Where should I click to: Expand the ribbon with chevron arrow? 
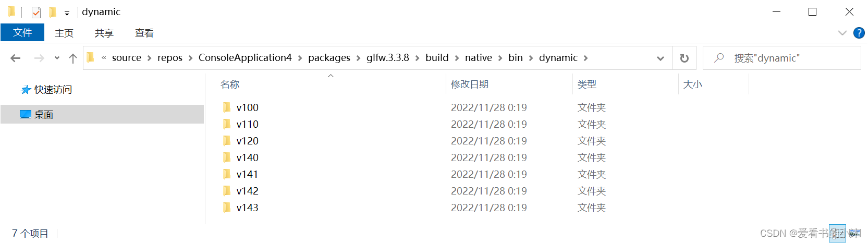point(842,33)
